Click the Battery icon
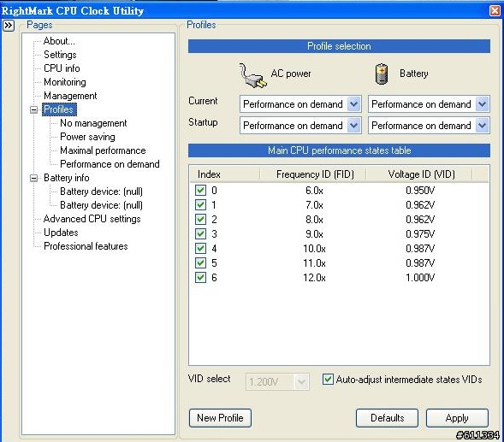This screenshot has width=504, height=442. [x=382, y=74]
